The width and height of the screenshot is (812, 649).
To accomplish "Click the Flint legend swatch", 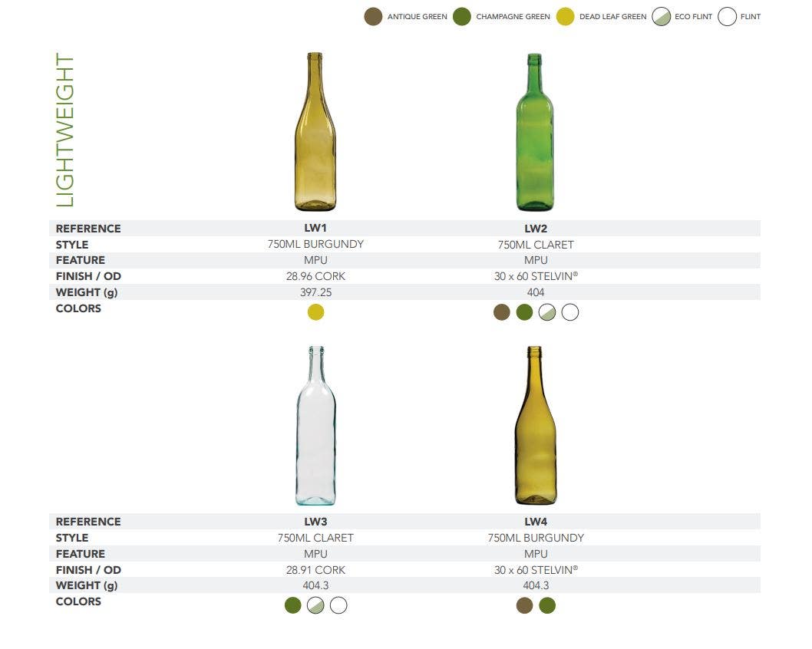I will click(727, 17).
